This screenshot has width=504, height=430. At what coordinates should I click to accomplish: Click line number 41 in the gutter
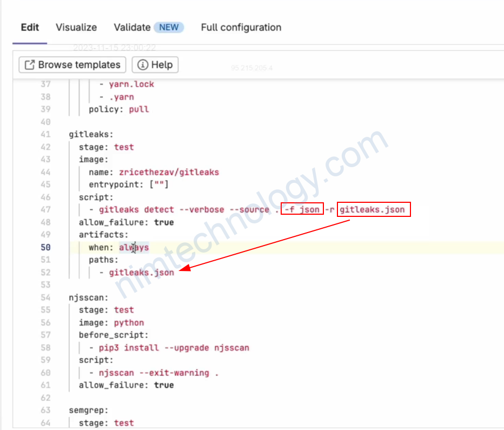click(45, 134)
